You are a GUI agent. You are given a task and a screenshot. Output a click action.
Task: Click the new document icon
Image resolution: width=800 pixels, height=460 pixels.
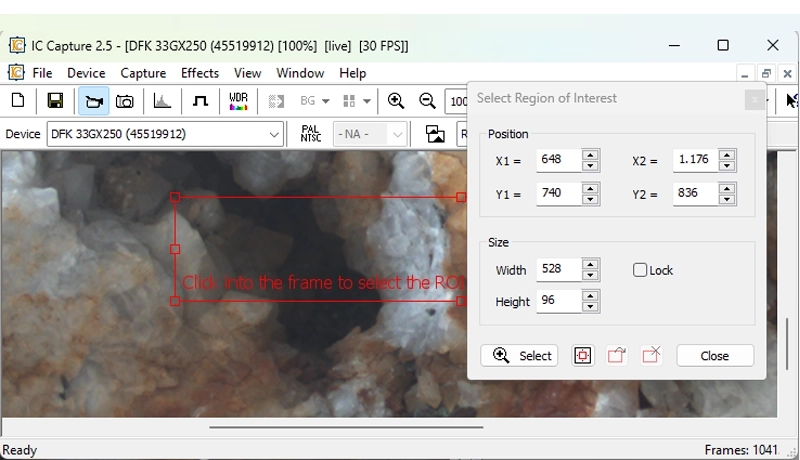pyautogui.click(x=18, y=101)
